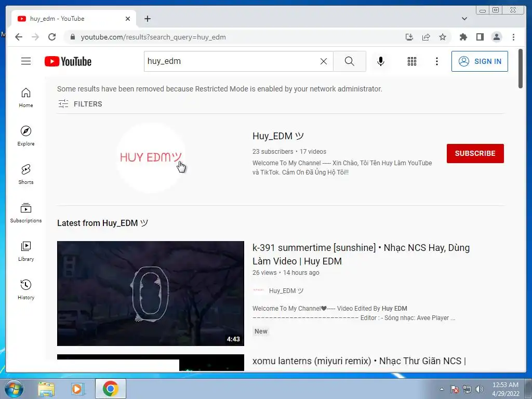The height and width of the screenshot is (399, 532).
Task: Click the '23 subscribers • 17 videos' text
Action: pyautogui.click(x=289, y=152)
